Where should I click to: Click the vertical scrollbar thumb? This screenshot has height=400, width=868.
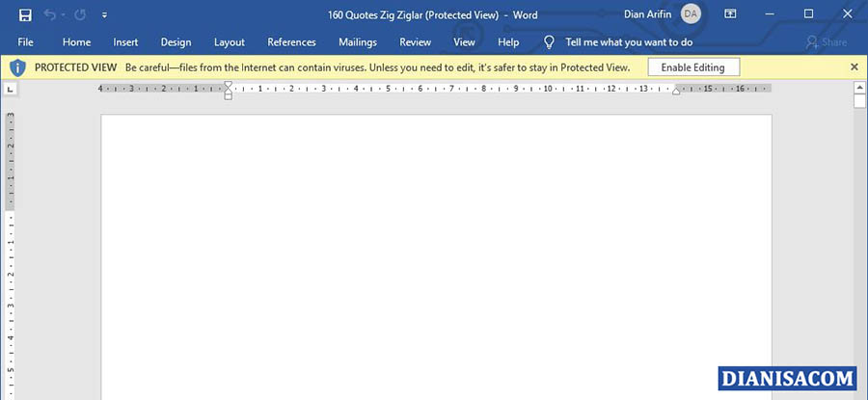click(859, 101)
